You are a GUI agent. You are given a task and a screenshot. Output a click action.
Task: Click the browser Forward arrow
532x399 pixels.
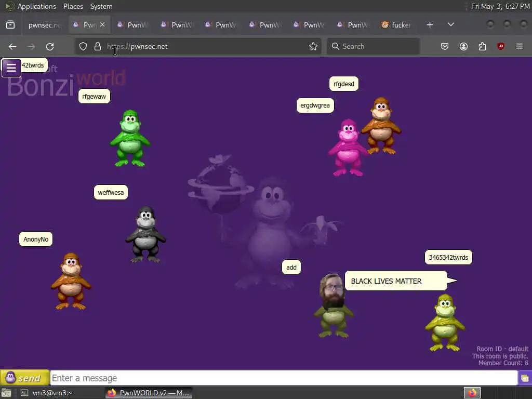[31, 46]
